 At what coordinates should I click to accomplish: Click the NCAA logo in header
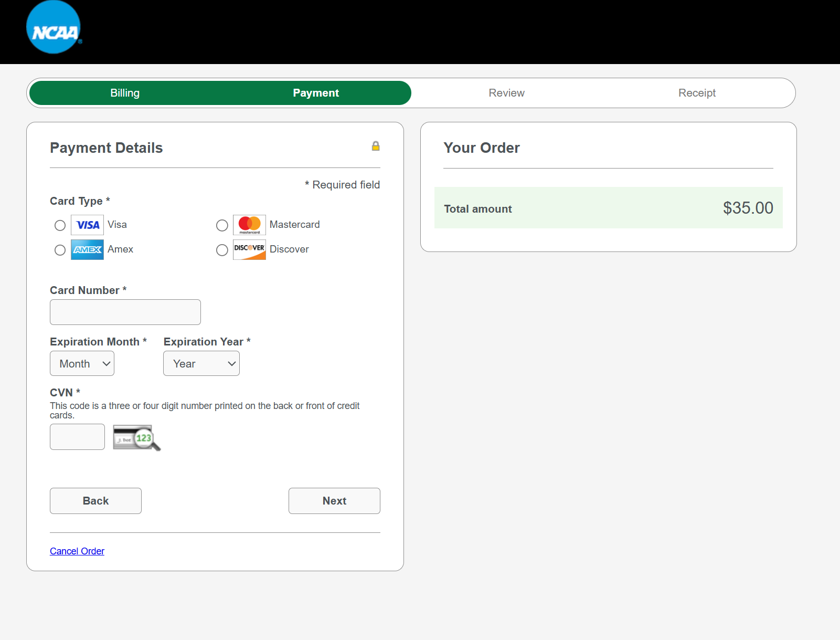pos(54,27)
